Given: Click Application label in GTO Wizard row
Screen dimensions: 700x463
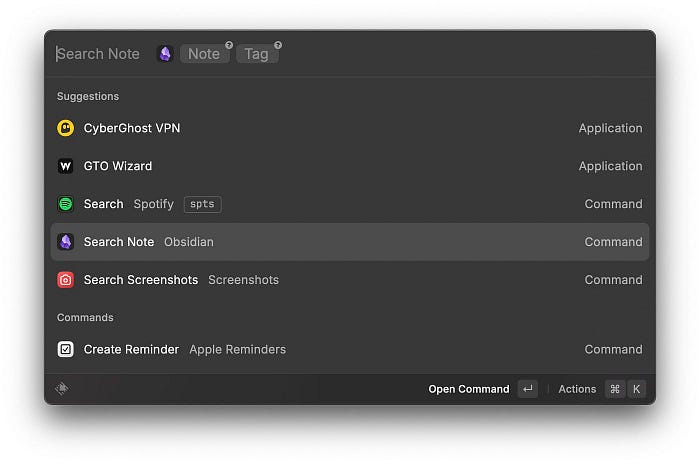Looking at the screenshot, I should pos(611,166).
